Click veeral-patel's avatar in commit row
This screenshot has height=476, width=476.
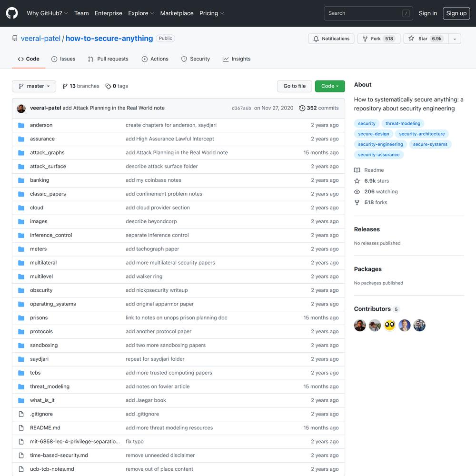click(21, 108)
